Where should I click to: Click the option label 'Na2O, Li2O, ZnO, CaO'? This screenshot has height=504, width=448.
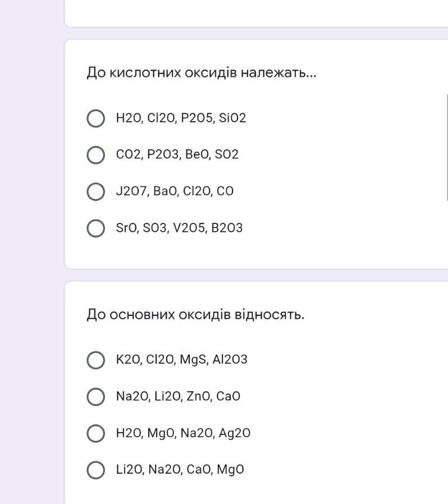tap(178, 397)
